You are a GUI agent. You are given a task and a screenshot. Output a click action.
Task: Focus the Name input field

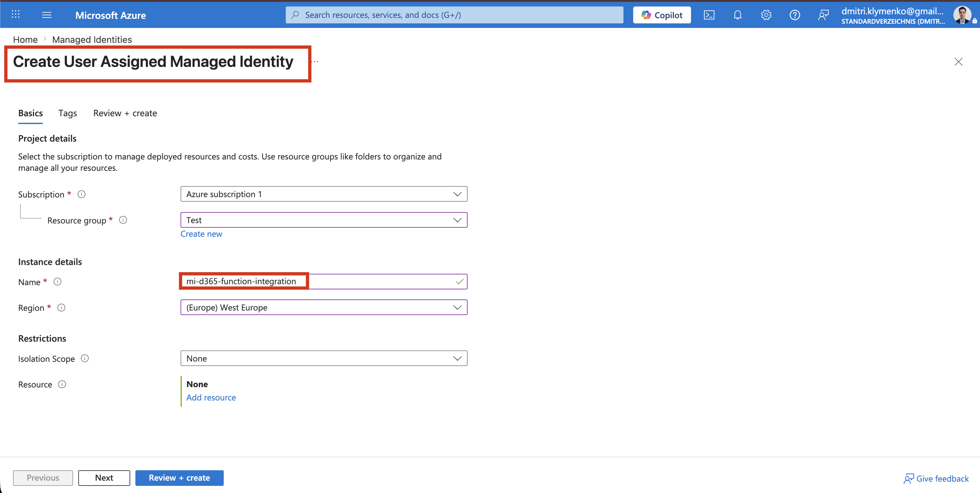pyautogui.click(x=324, y=282)
